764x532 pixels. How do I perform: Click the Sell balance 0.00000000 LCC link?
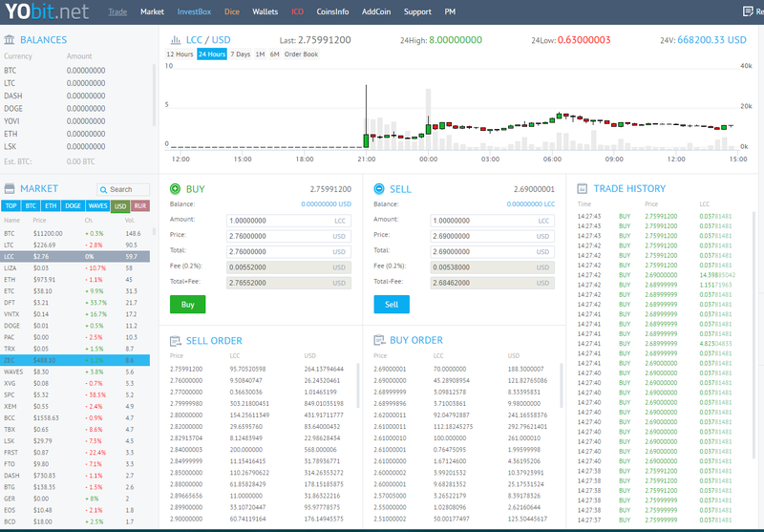point(531,204)
